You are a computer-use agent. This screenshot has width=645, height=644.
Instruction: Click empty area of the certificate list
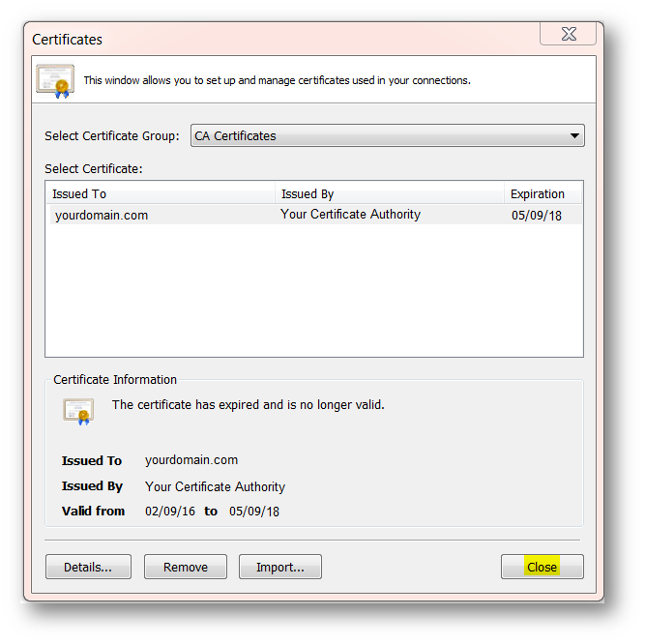313,290
